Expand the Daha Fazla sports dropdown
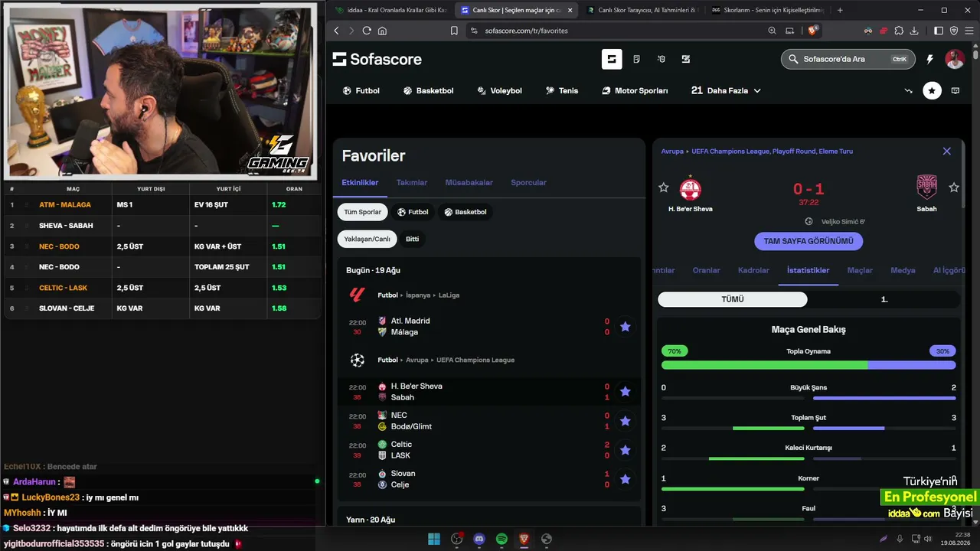The height and width of the screenshot is (551, 980). point(726,90)
